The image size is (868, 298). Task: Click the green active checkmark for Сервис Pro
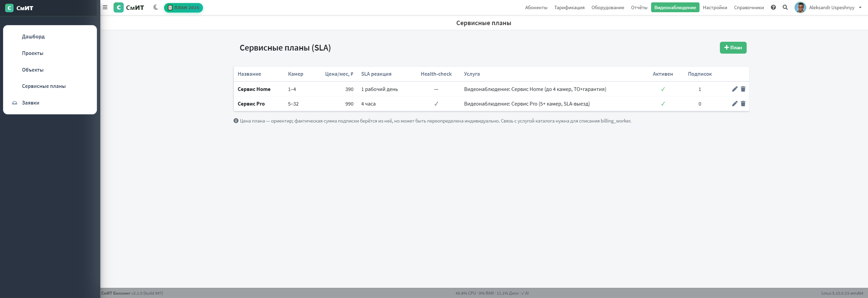coord(663,104)
